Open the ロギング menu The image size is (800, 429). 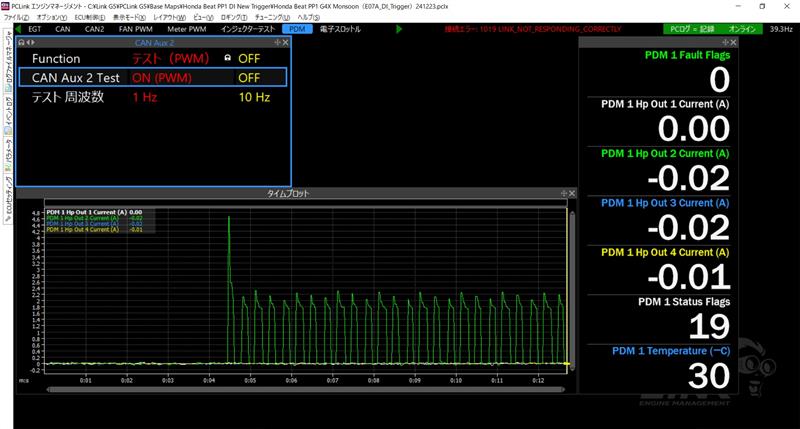(234, 17)
